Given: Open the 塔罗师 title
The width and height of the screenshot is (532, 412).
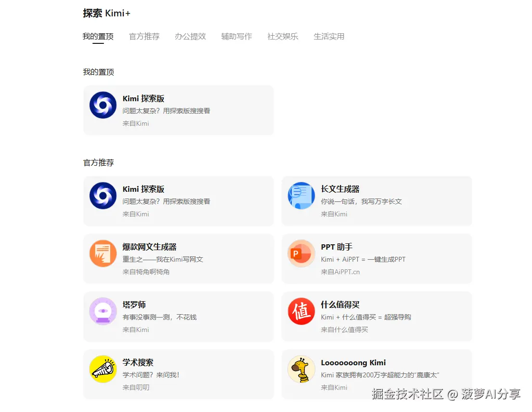Looking at the screenshot, I should pos(134,305).
